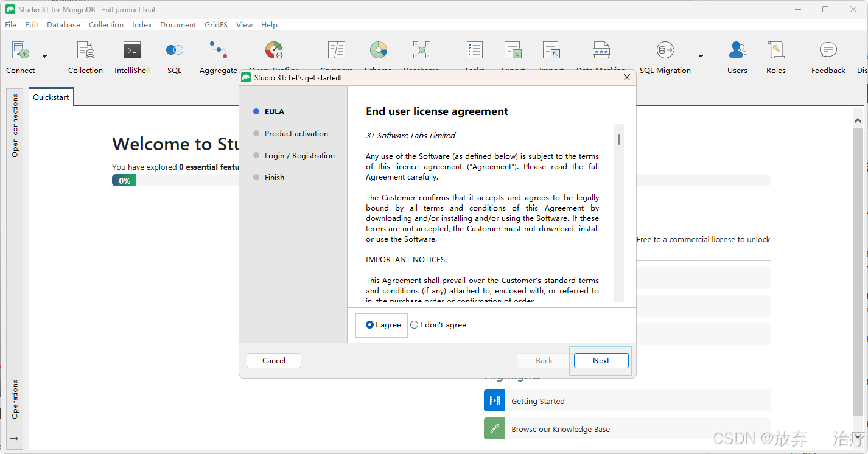Click the EULA step in the wizard sidebar
The height and width of the screenshot is (454, 868).
point(275,112)
